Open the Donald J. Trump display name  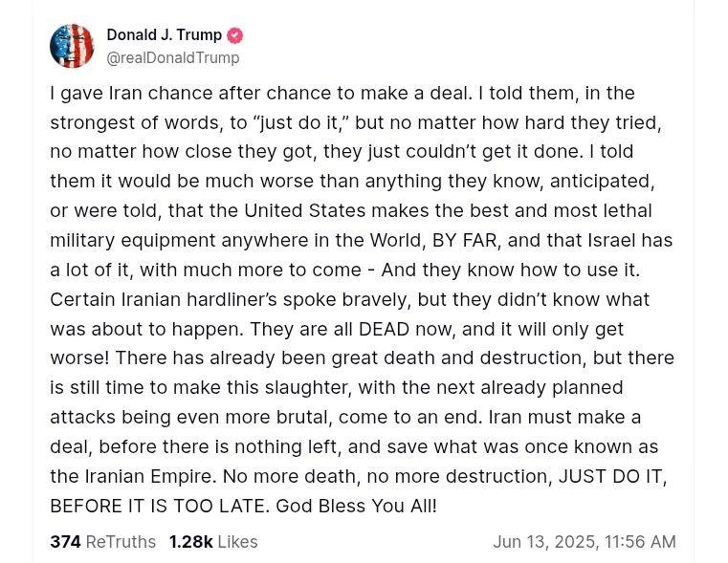tap(164, 35)
